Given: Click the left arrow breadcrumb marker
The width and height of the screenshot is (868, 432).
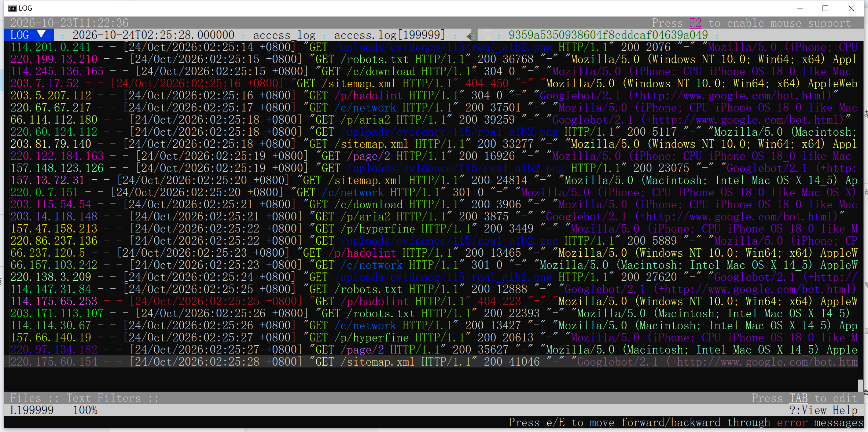Looking at the screenshot, I should tap(469, 36).
